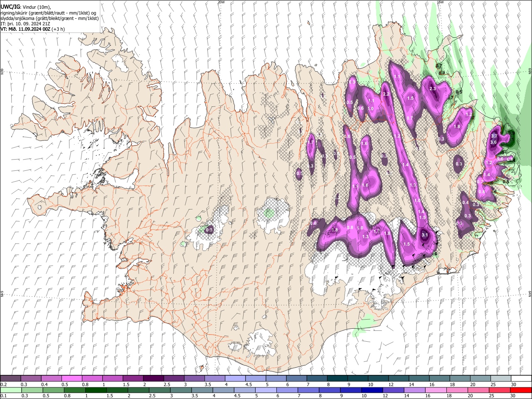532x399 pixels.
Task: Select the darkest green 1 swatch in lower legend
Action: point(96,390)
